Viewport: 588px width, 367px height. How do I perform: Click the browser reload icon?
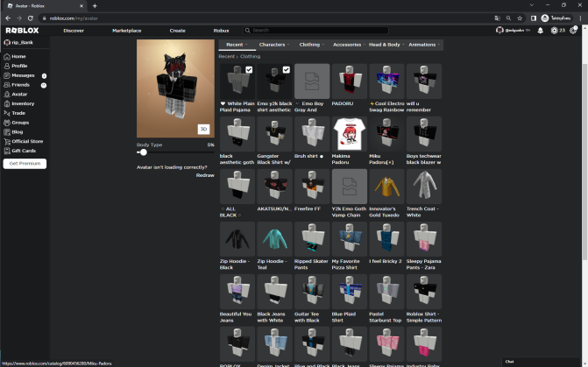pyautogui.click(x=31, y=18)
